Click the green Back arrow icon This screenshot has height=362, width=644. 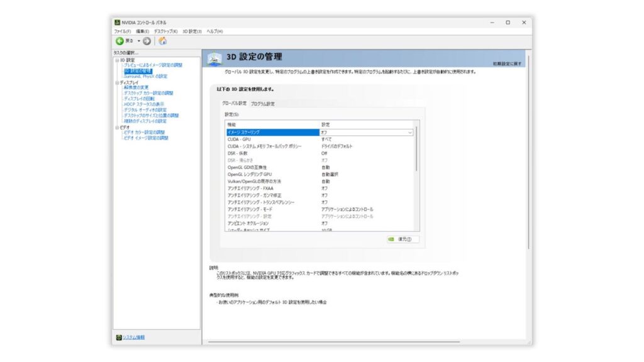[119, 41]
